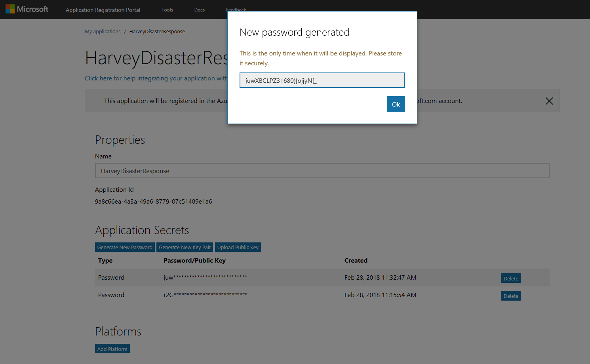This screenshot has height=364, width=590.
Task: Click the 11:15:54 AM created date
Action: pos(380,295)
